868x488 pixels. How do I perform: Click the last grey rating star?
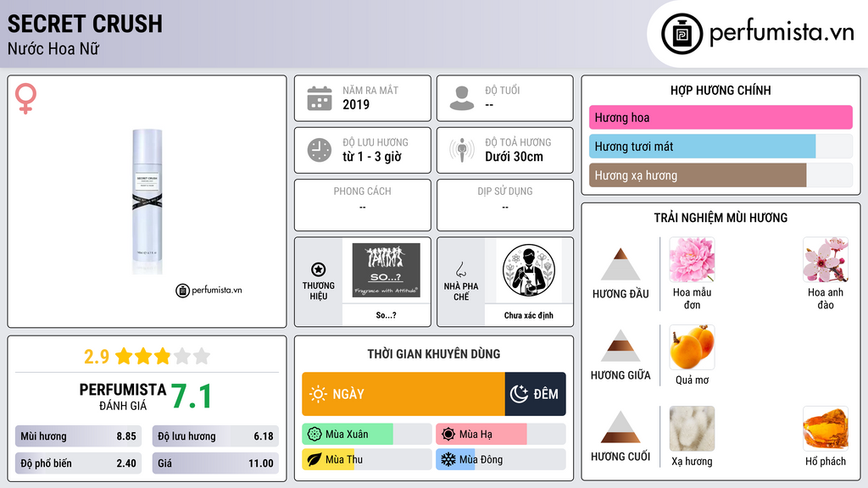[202, 356]
